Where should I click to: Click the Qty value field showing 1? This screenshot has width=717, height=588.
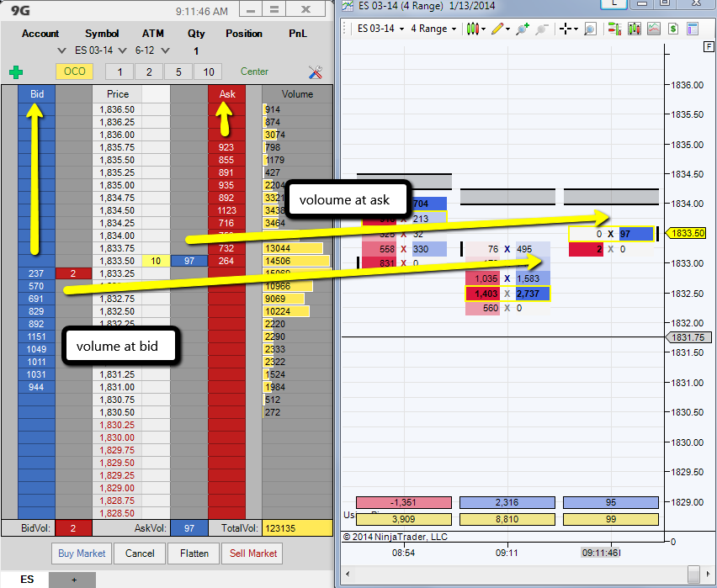coord(196,50)
